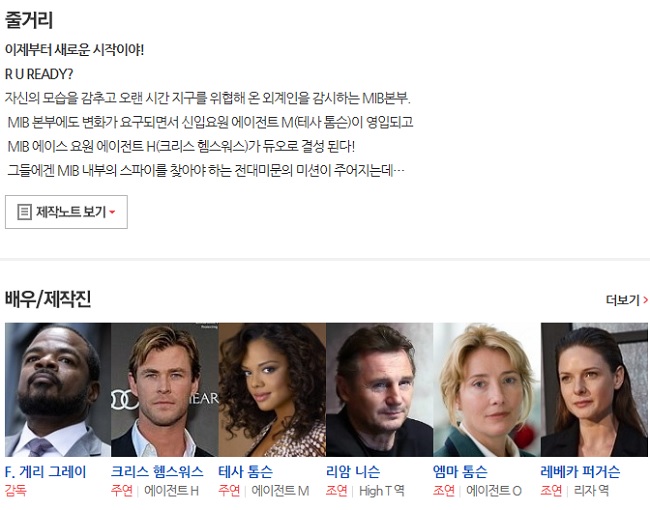Select the 배우/제작진 section heading
The width and height of the screenshot is (650, 510).
tap(48, 299)
